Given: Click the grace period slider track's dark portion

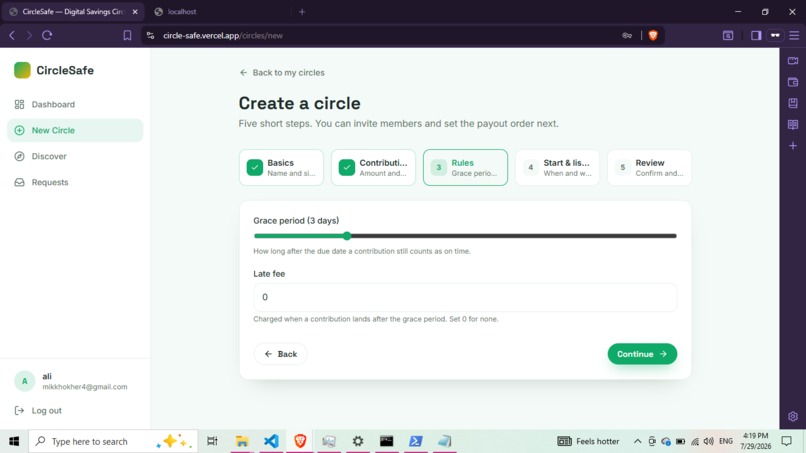Looking at the screenshot, I should [514, 236].
